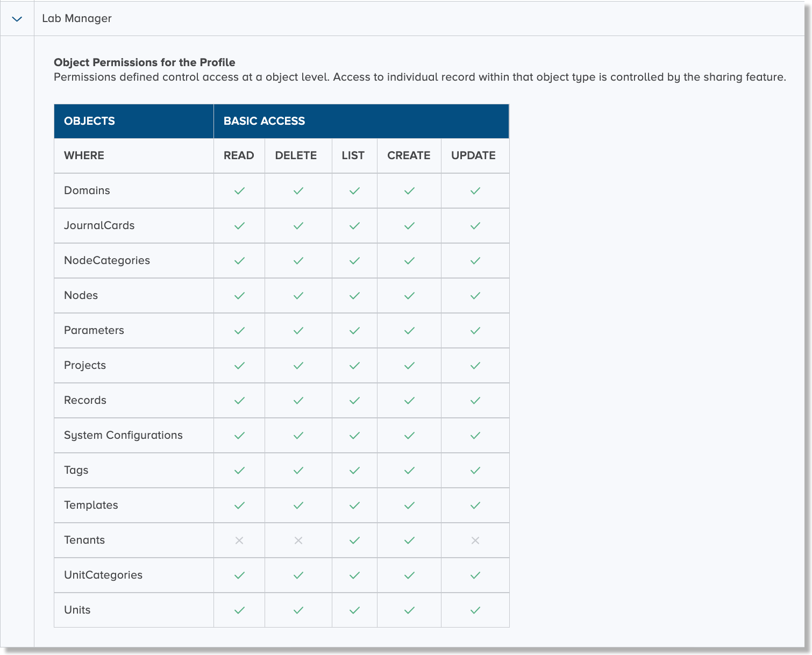This screenshot has width=812, height=655.
Task: Click the Delete checkmark for Records
Action: click(298, 400)
